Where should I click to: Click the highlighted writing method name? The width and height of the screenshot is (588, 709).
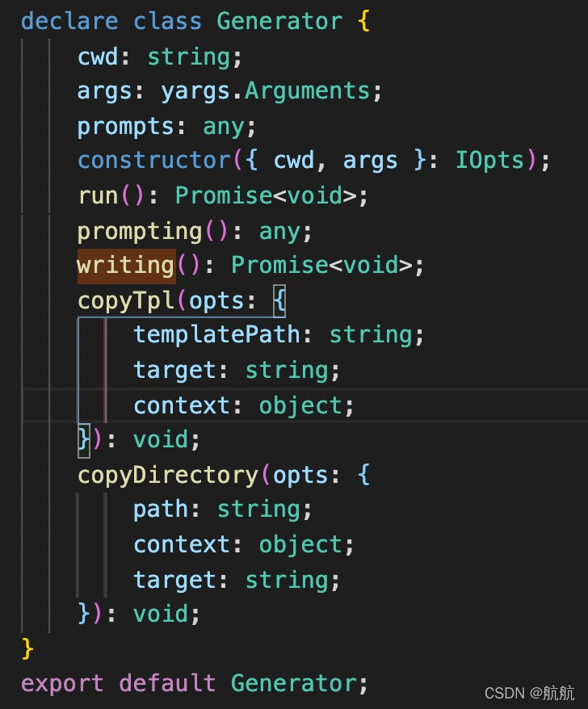pyautogui.click(x=125, y=265)
